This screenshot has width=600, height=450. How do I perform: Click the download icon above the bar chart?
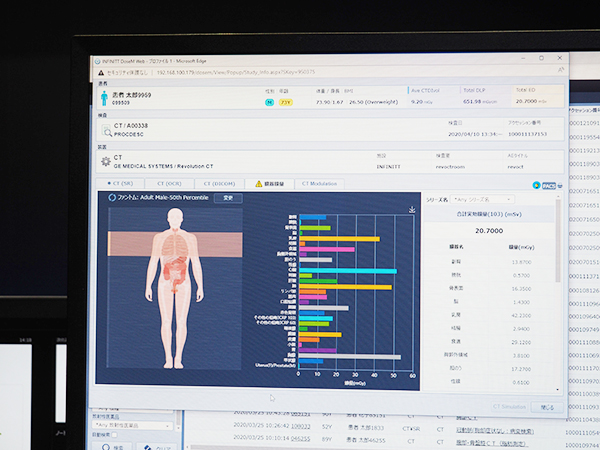[412, 209]
